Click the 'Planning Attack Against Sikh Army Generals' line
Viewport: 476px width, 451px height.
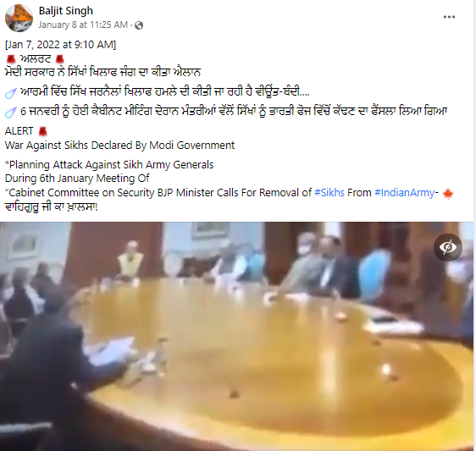(x=109, y=165)
